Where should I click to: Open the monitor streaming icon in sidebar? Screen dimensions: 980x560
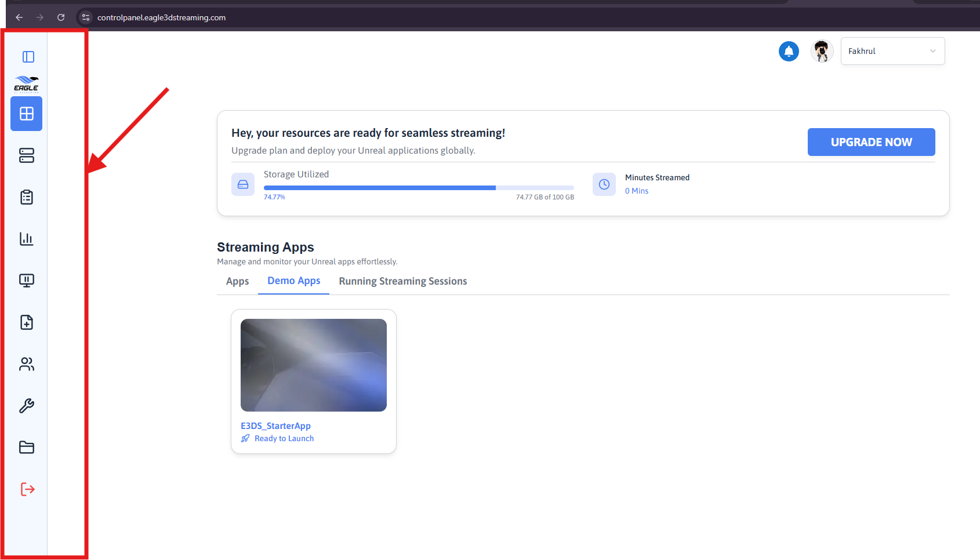[27, 281]
